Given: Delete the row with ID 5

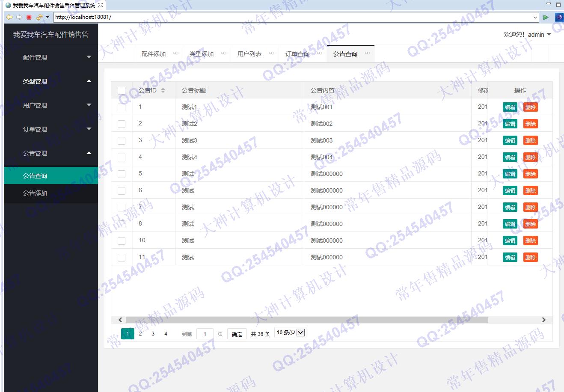Looking at the screenshot, I should 531,174.
